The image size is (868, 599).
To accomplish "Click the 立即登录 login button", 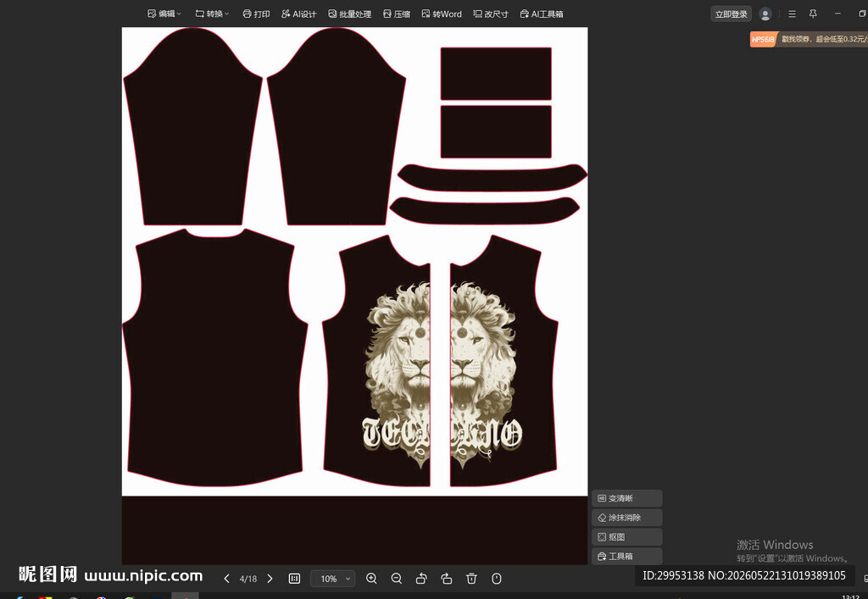I will 731,14.
